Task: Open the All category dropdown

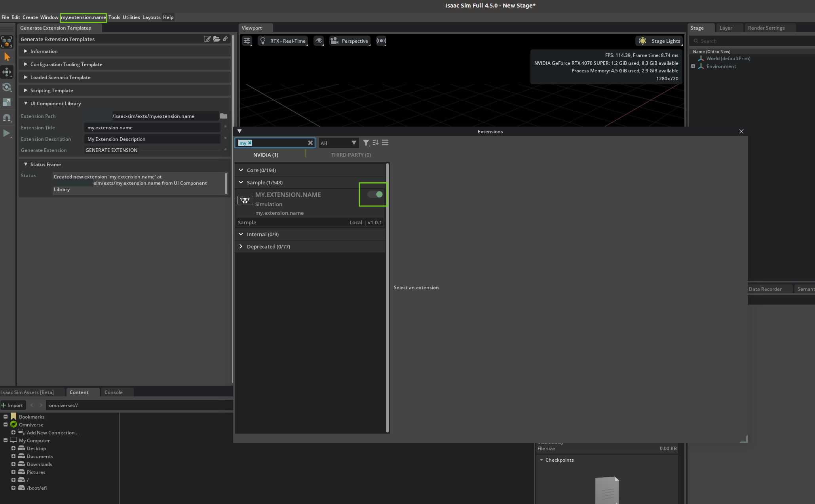Action: [338, 143]
